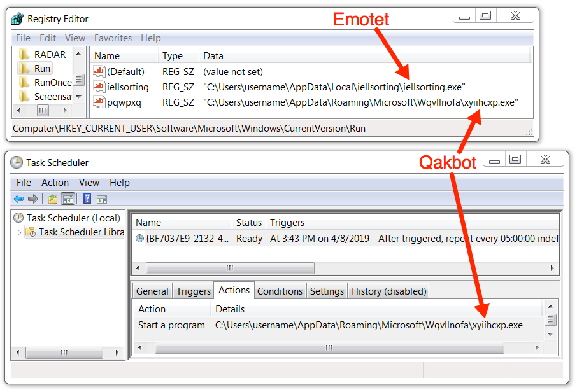Image resolution: width=577 pixels, height=392 pixels.
Task: Toggle the Show/Hide Console Tree toolbar icon
Action: (x=68, y=199)
